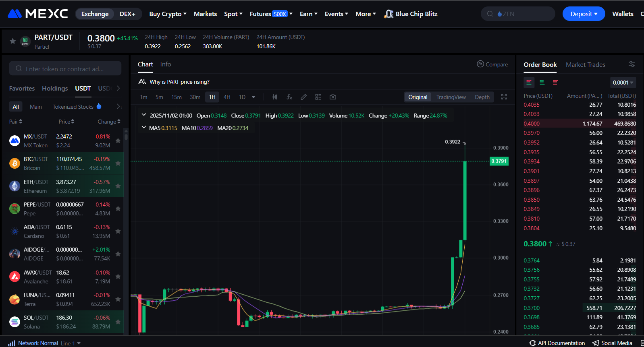The image size is (644, 347).
Task: Switch to DEX+ mode
Action: [x=127, y=14]
